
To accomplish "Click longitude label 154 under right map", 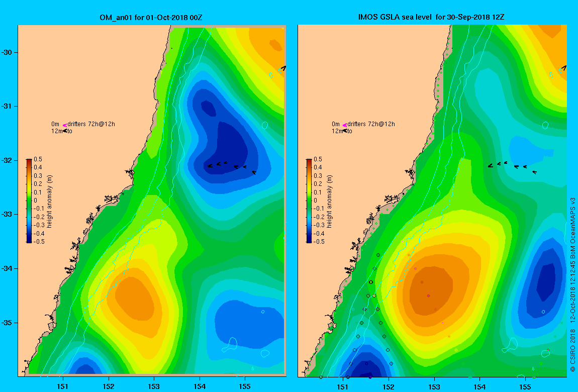I will 479,387.
